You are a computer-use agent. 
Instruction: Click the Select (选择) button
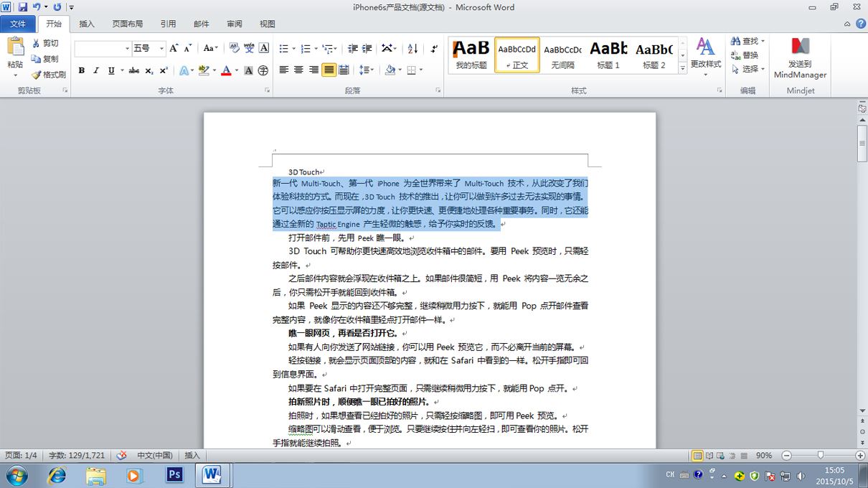point(747,69)
